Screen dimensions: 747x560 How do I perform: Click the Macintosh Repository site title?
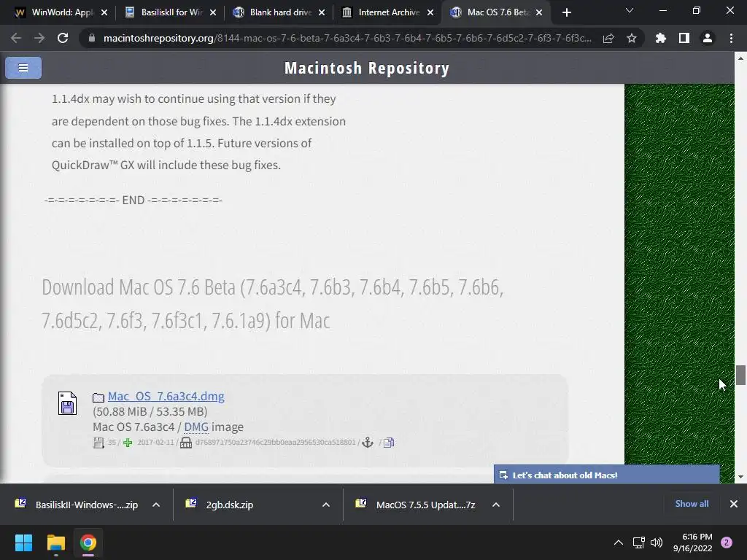pos(367,68)
